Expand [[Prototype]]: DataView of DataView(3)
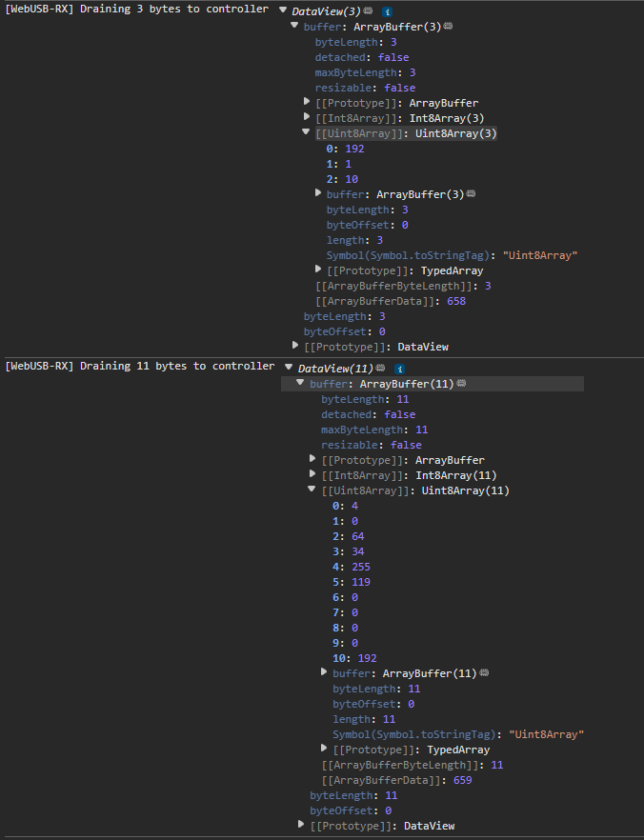 (x=296, y=347)
